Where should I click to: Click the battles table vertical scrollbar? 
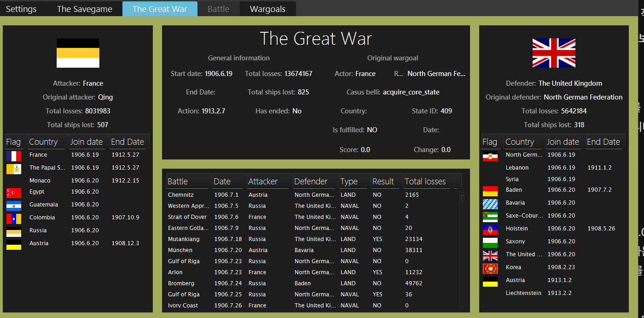463,249
